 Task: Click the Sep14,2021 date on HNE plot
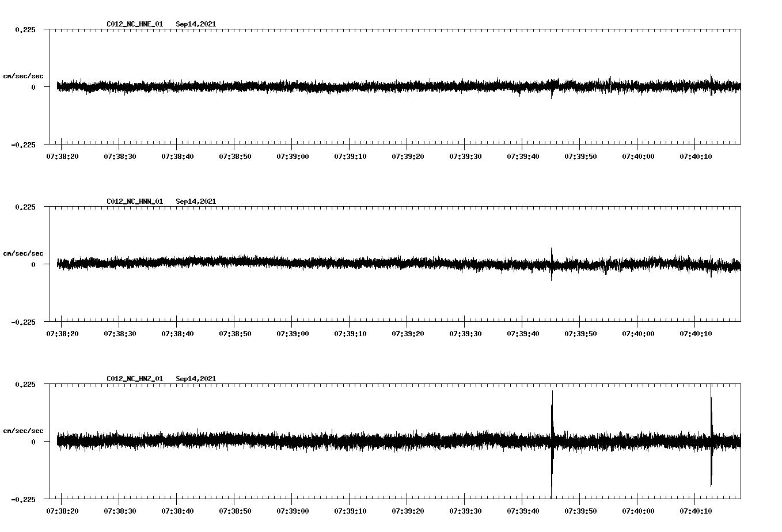[x=196, y=24]
